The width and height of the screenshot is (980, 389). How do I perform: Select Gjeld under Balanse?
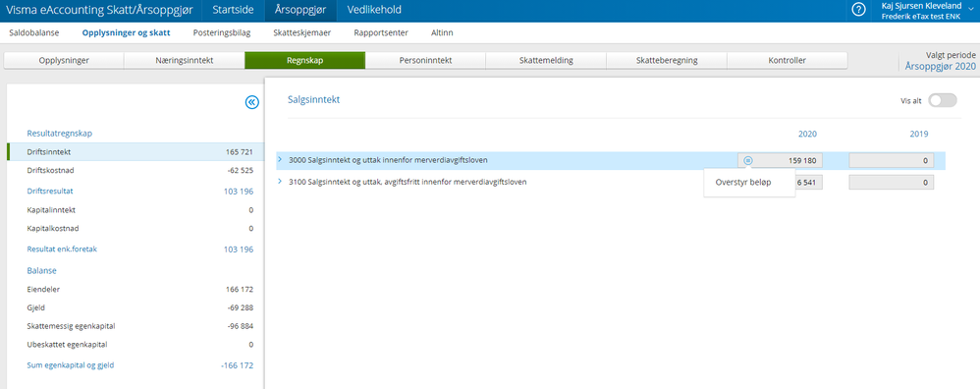[135, 307]
